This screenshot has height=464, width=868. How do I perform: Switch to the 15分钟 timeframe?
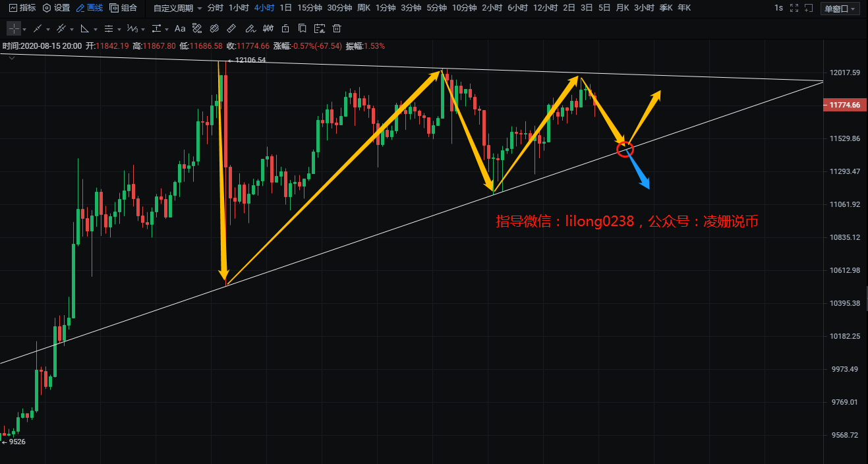coord(309,9)
